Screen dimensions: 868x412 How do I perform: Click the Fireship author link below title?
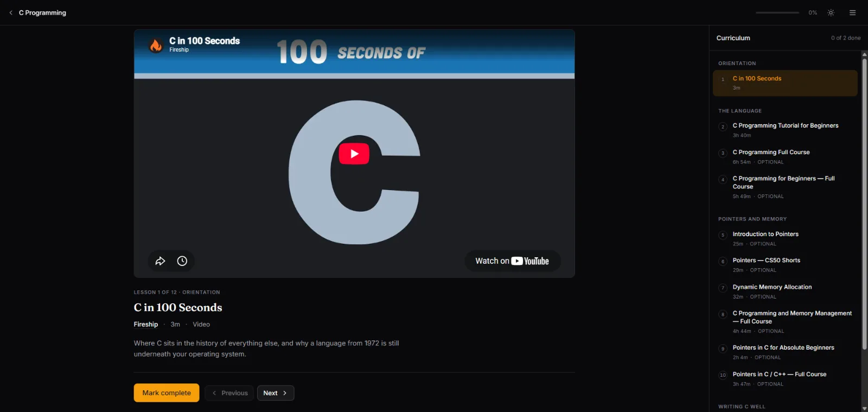(x=146, y=324)
